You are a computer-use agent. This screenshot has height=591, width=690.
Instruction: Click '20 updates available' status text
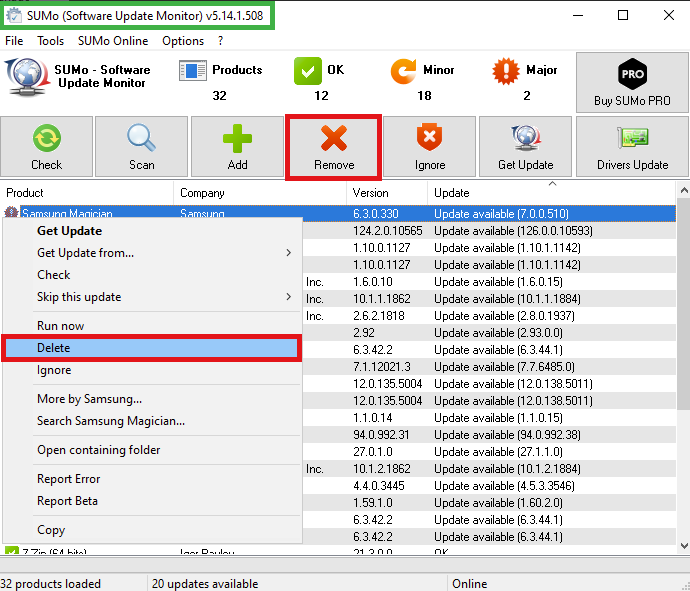click(205, 584)
